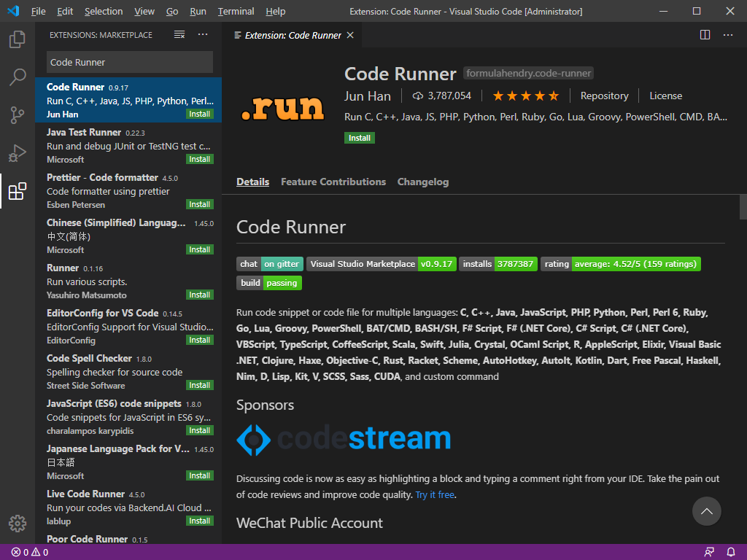Switch to the Details tab
747x560 pixels.
[252, 182]
